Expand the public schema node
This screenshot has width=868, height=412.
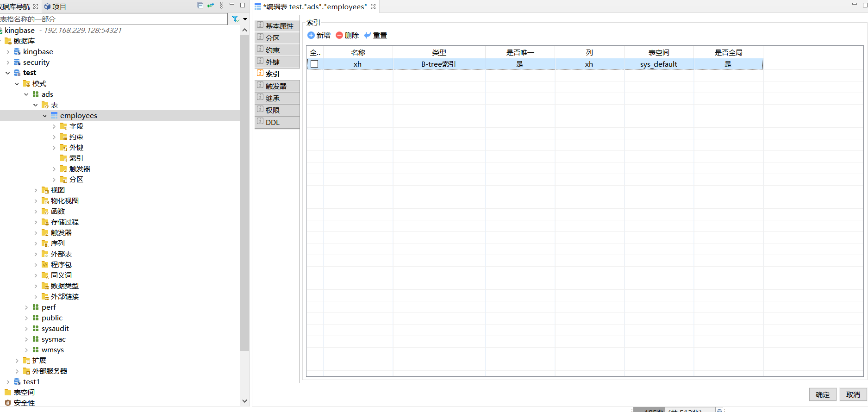(x=26, y=318)
